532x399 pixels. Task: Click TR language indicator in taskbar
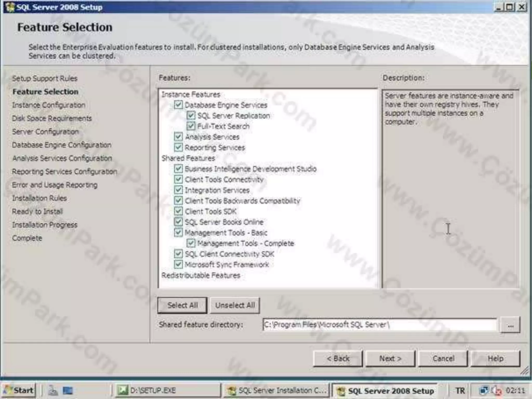coord(460,390)
